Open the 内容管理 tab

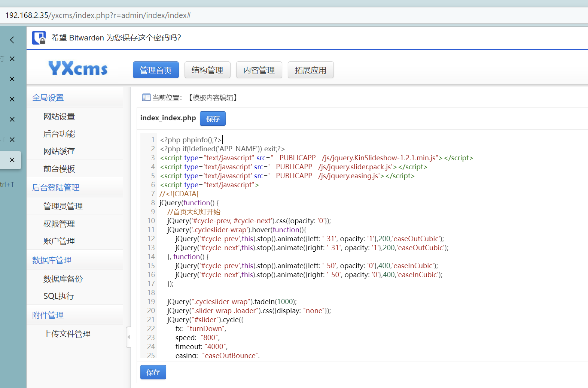tap(259, 70)
